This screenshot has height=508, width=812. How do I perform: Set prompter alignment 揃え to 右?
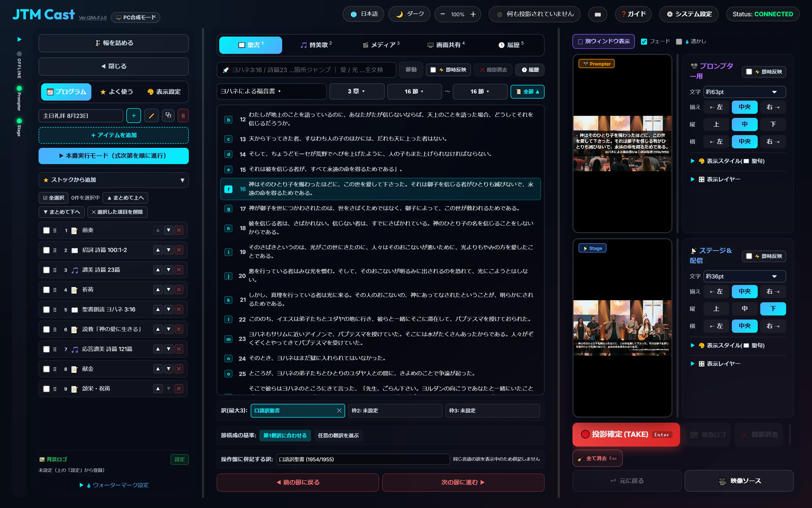773,107
